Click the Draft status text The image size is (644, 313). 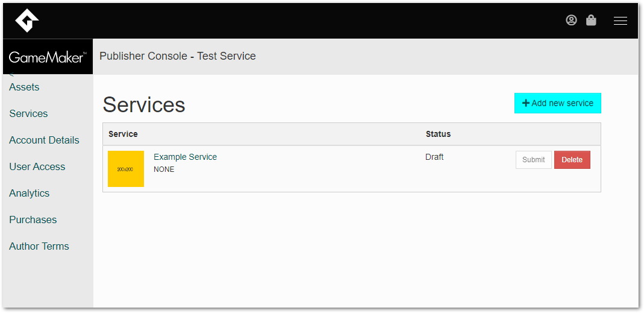(x=434, y=157)
